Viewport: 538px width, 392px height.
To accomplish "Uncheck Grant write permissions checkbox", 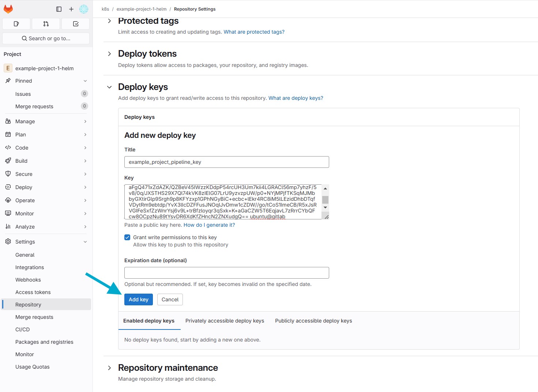I will 127,237.
